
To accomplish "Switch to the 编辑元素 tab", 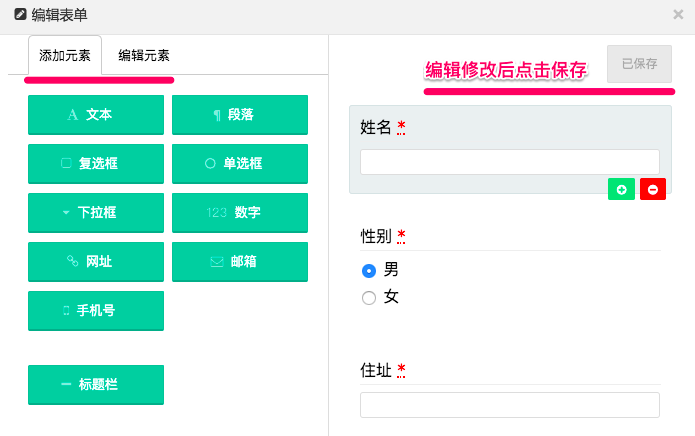I will [x=144, y=56].
